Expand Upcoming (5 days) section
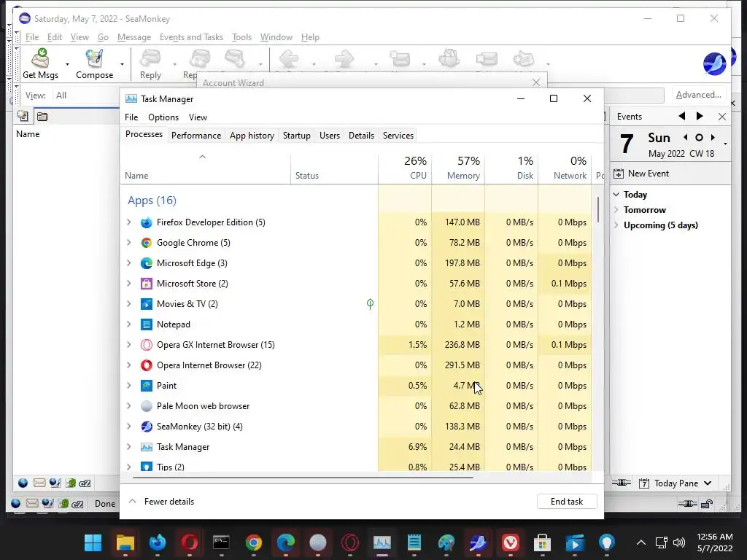 point(616,225)
